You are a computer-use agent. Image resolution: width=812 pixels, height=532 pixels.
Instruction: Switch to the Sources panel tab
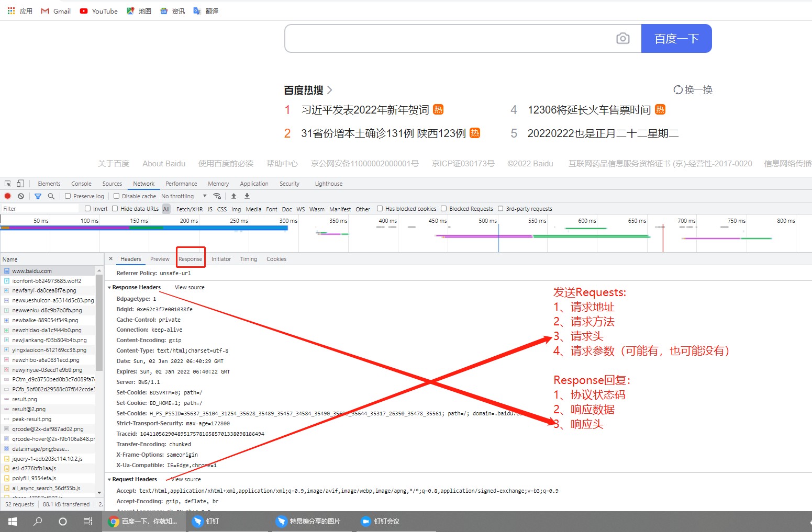click(x=112, y=184)
